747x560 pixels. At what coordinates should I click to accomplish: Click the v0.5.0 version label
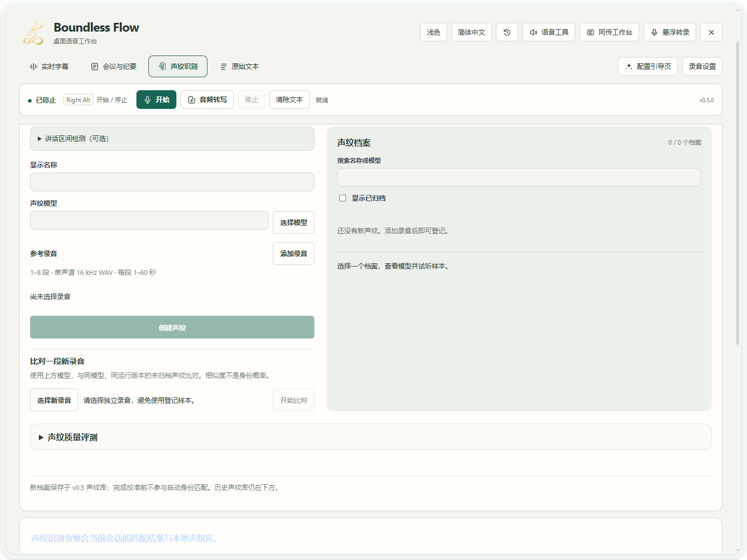coord(707,100)
